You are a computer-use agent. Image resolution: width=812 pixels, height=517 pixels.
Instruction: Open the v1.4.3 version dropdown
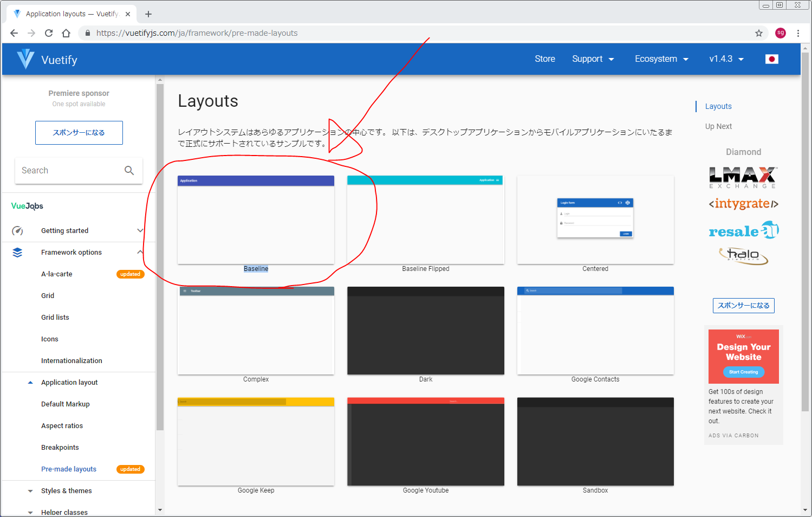[x=726, y=59]
